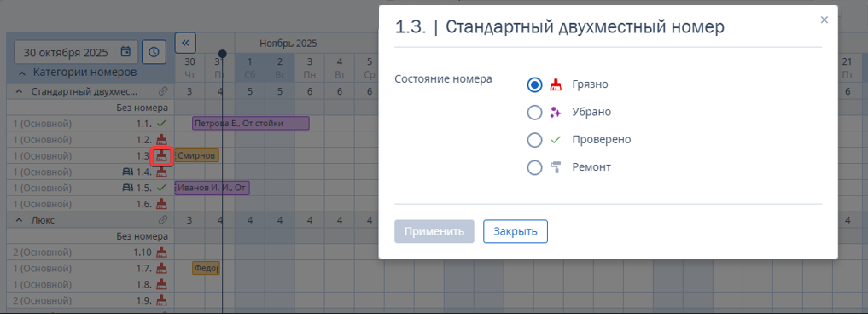Click the beds icon next to room 1.5.

click(x=128, y=189)
